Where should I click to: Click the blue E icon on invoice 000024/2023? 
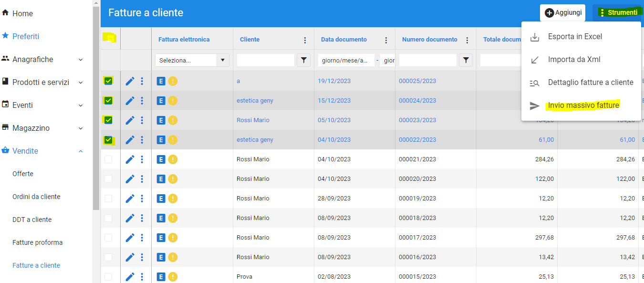161,101
